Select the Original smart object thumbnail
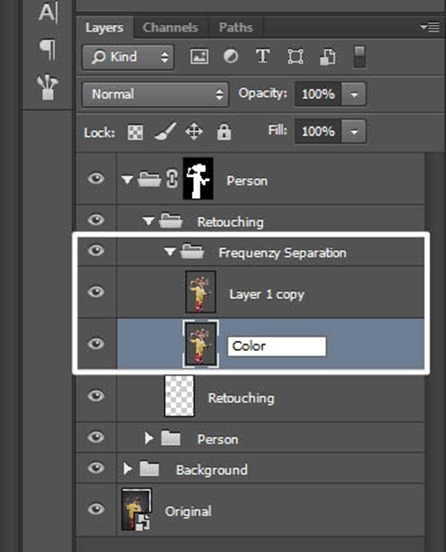The width and height of the screenshot is (446, 552). click(137, 509)
